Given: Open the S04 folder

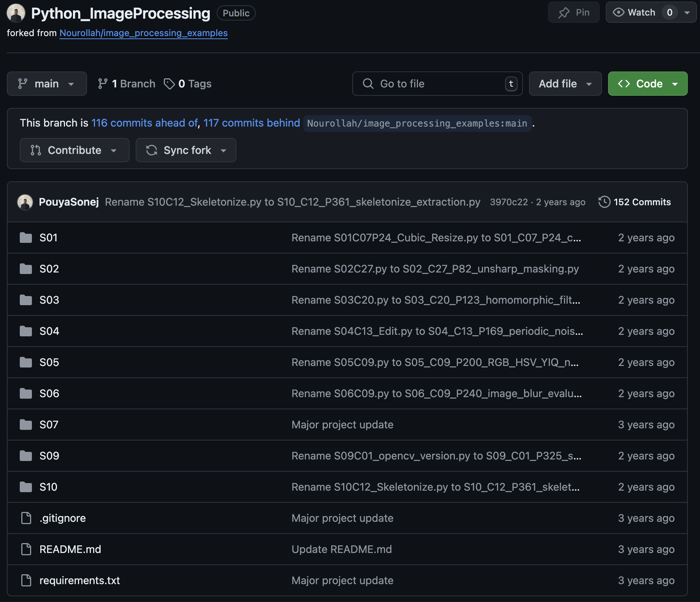Looking at the screenshot, I should point(49,331).
